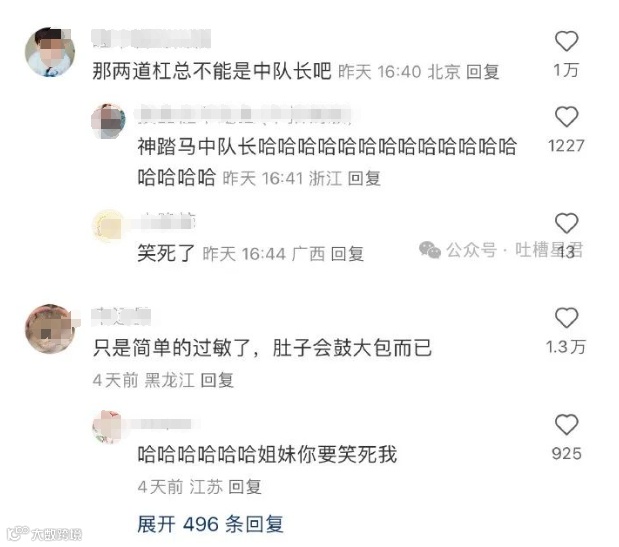Open the blurred username above 只是简单的过敏了
The width and height of the screenshot is (619, 547).
pyautogui.click(x=121, y=317)
